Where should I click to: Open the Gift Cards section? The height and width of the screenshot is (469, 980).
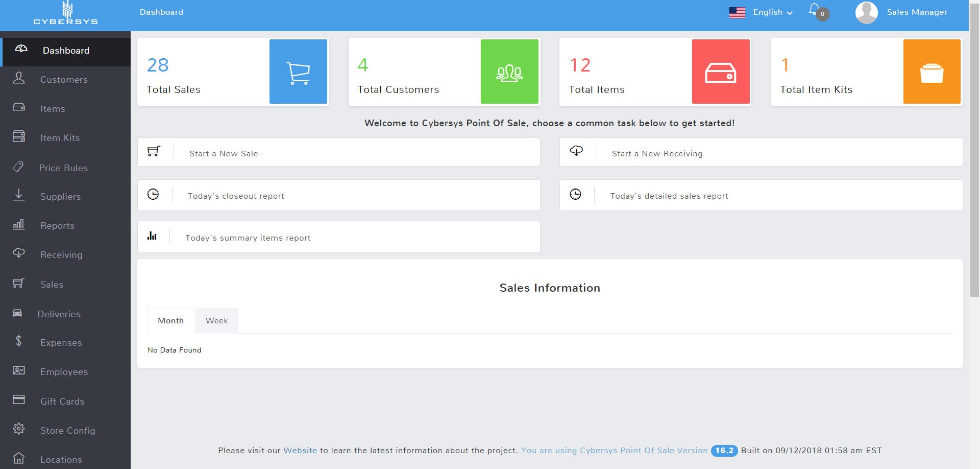(x=62, y=401)
